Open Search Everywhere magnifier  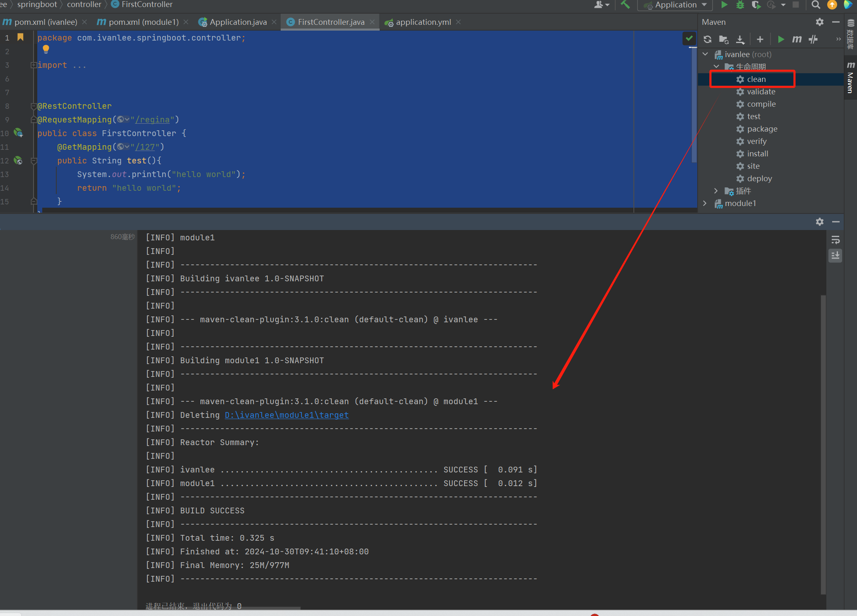[x=816, y=5]
